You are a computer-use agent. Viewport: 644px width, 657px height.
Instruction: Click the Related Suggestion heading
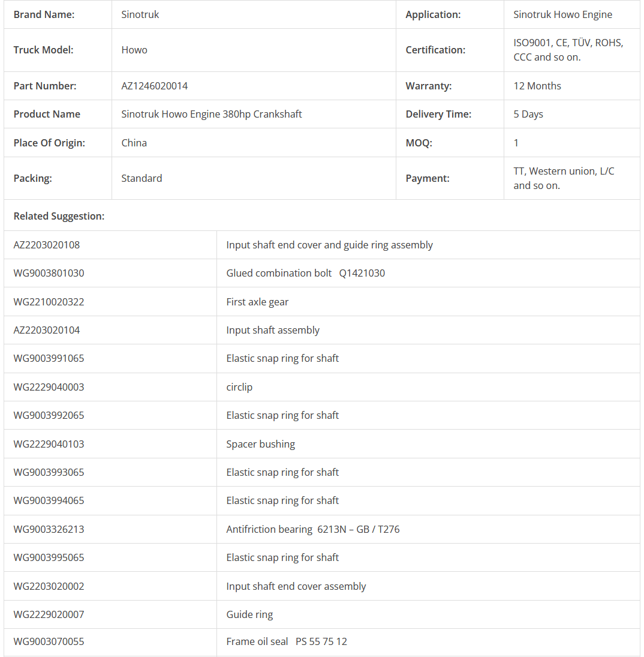[x=59, y=216]
